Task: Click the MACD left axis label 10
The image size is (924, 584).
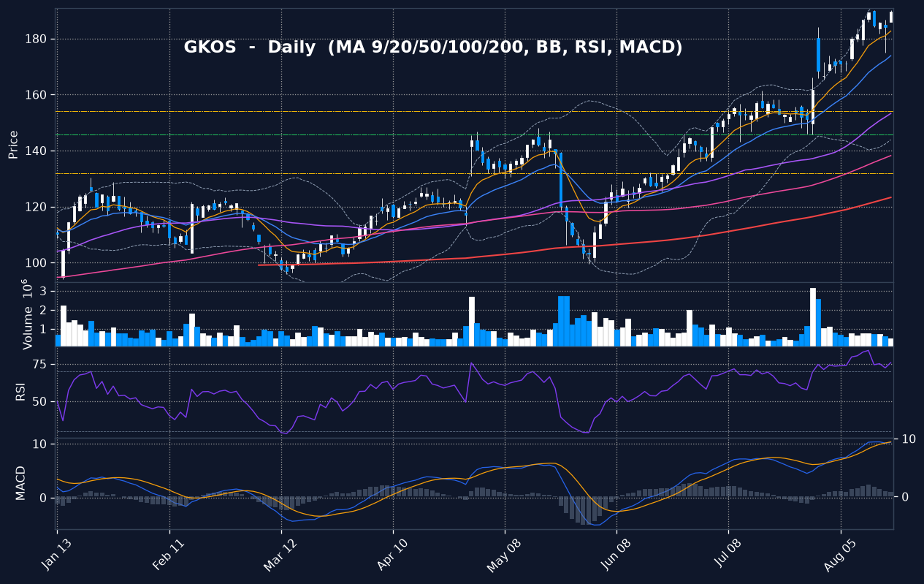Action: pos(40,444)
